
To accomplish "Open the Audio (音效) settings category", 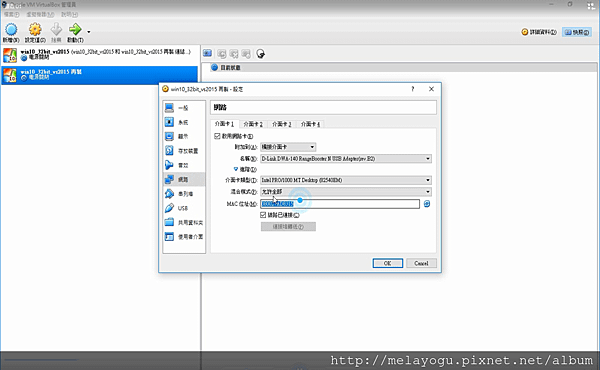I will (184, 165).
